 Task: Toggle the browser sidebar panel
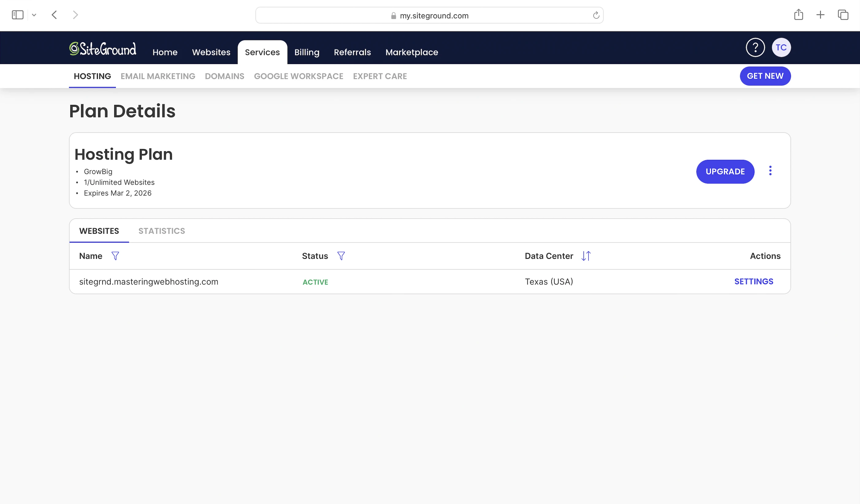click(x=17, y=15)
